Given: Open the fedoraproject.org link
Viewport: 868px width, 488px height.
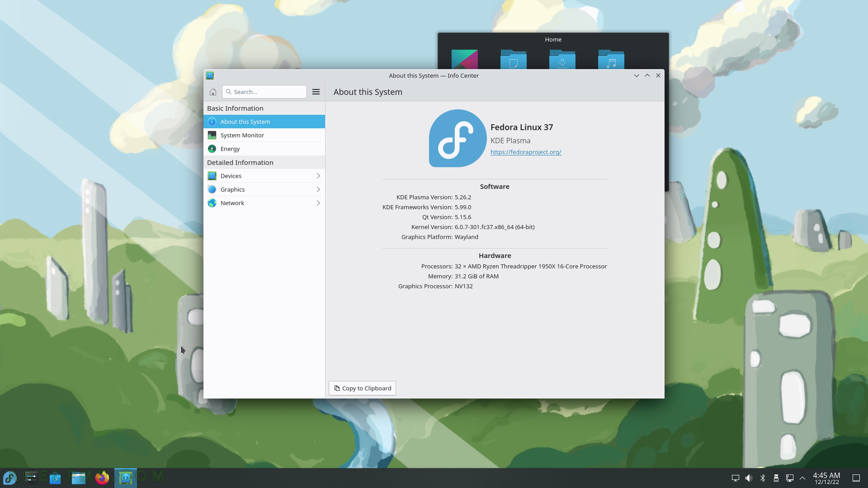Looking at the screenshot, I should [x=526, y=152].
